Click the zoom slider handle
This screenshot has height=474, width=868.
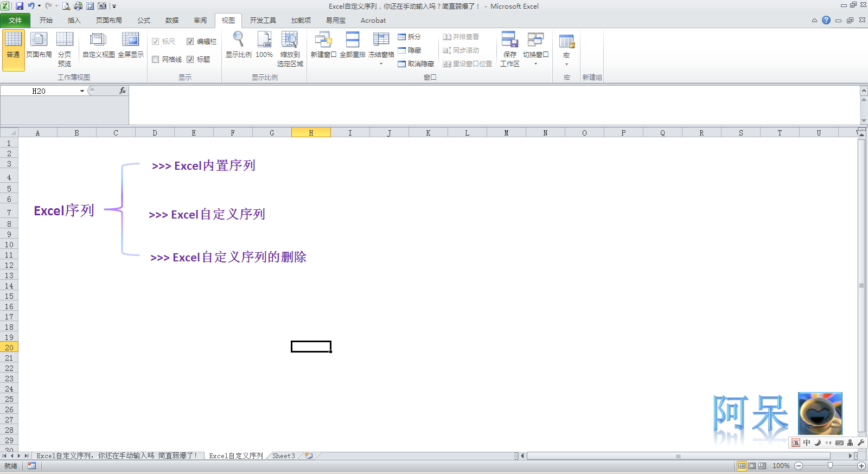(x=830, y=466)
